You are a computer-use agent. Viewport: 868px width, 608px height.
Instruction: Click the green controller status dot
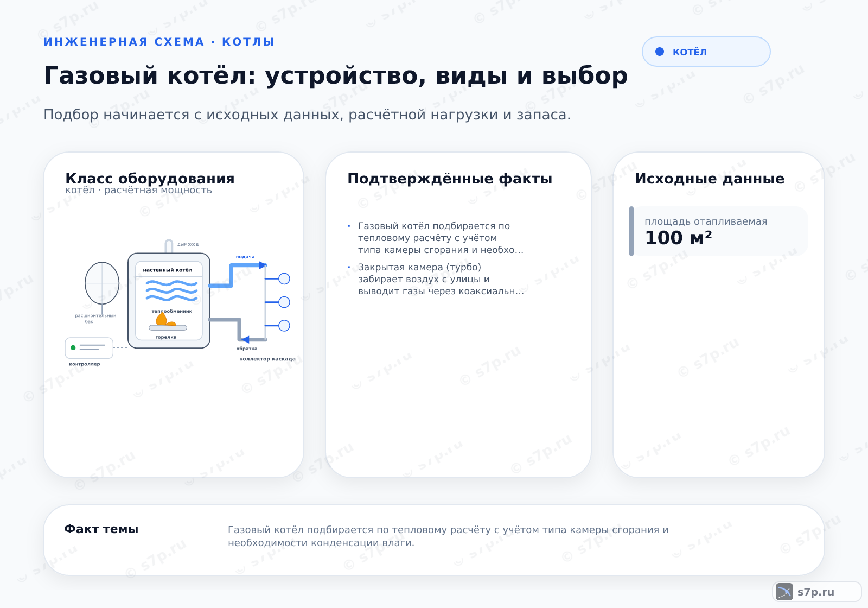[x=73, y=347]
